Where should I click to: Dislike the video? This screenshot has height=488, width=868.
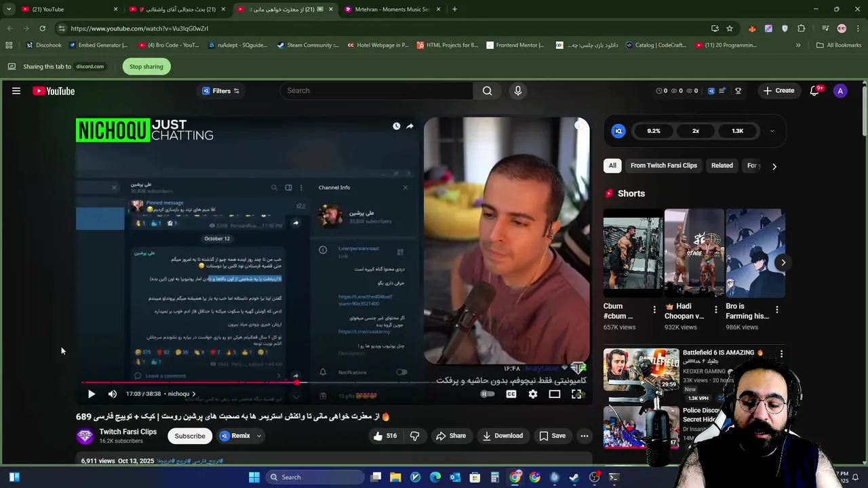click(x=415, y=436)
